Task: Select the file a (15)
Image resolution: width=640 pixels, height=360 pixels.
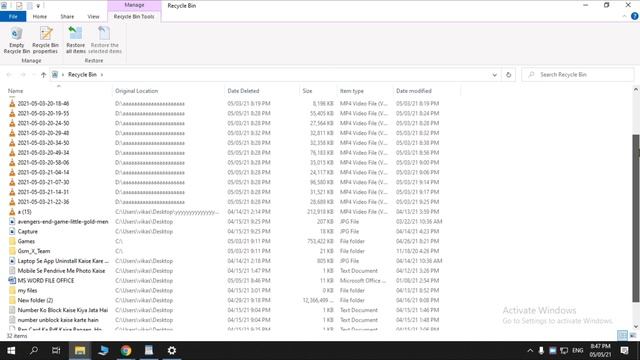Action: 24,212
